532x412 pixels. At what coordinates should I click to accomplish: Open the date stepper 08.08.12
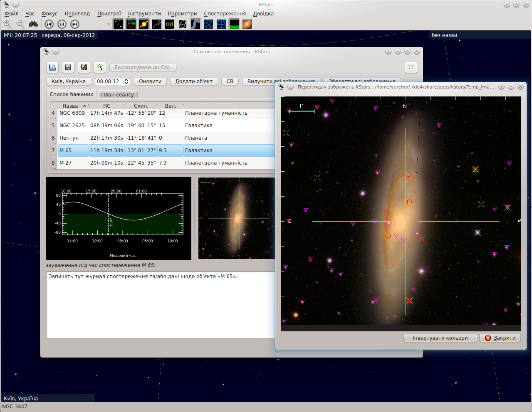click(x=112, y=81)
